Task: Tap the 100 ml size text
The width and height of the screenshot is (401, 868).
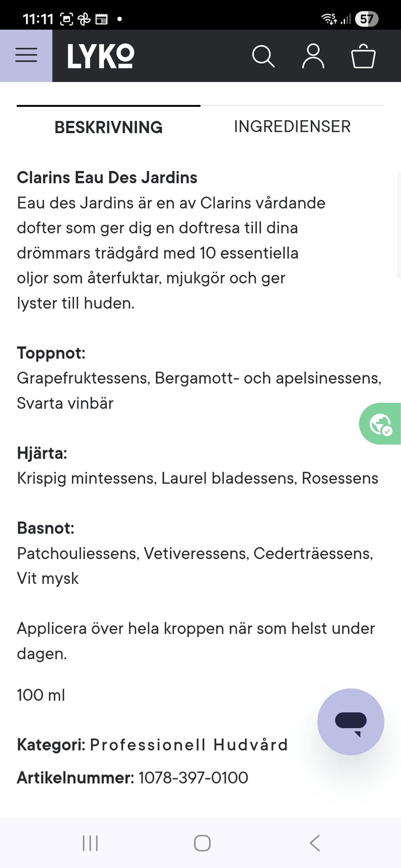Action: 41,695
